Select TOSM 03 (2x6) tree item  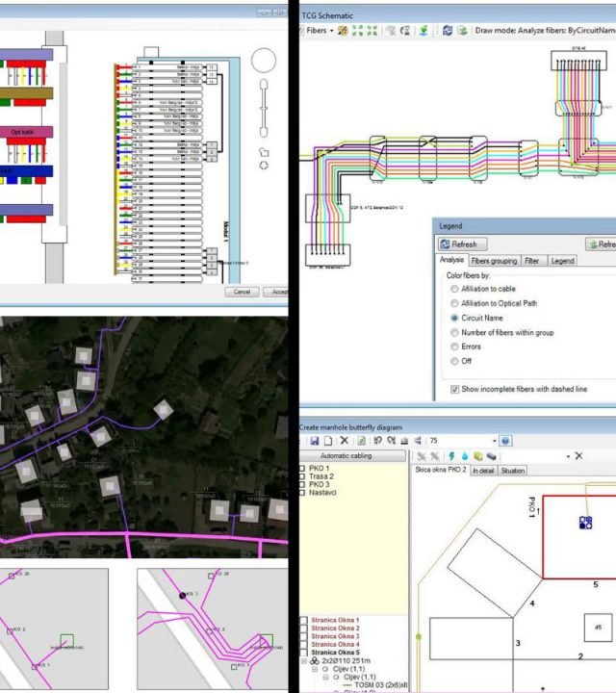(x=380, y=685)
